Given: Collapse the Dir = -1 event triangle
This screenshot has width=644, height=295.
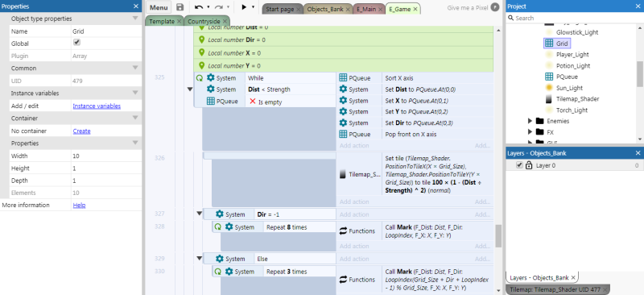Looking at the screenshot, I should [200, 214].
